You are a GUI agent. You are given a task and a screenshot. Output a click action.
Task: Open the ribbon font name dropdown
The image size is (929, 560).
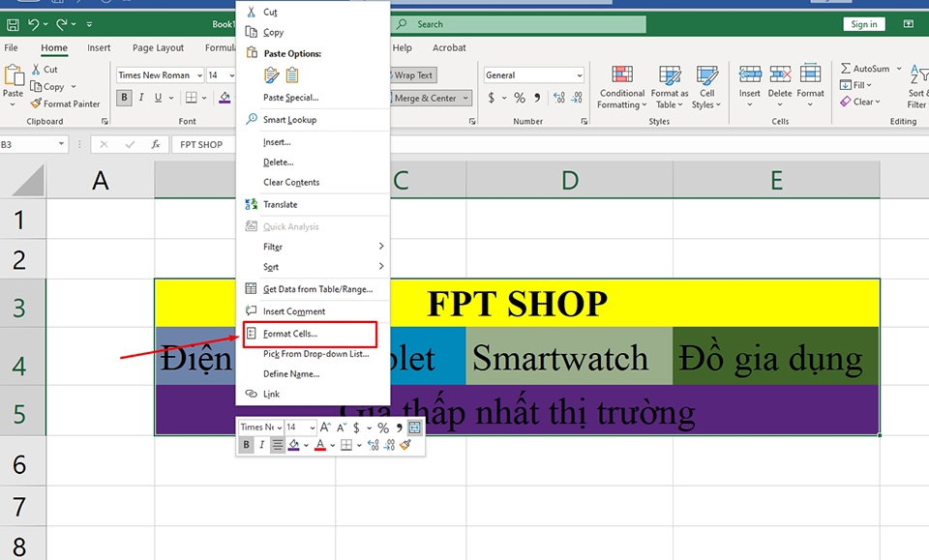(199, 75)
